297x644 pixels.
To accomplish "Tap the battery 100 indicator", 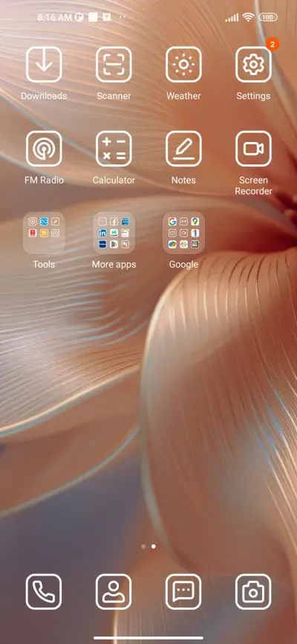I will pos(268,17).
